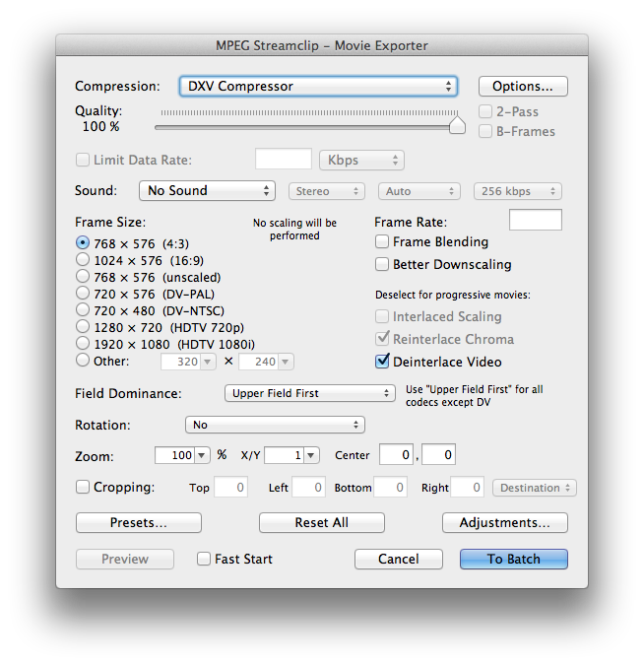
Task: Select 768 × 576 (4:3) frame size
Action: pos(83,242)
